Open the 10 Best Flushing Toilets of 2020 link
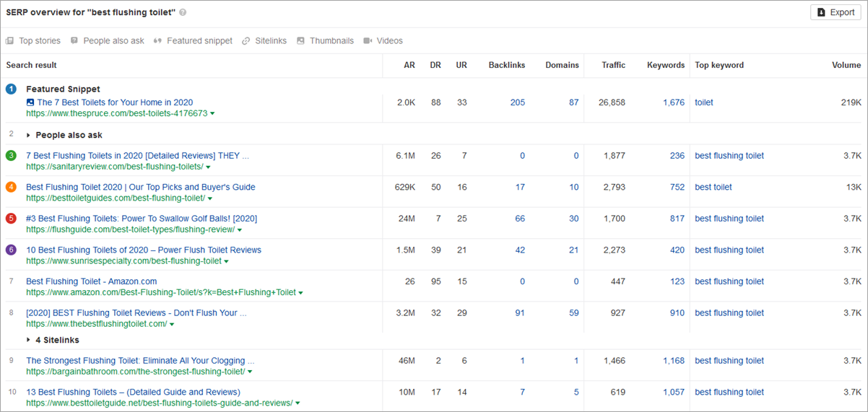868x412 pixels. 143,250
